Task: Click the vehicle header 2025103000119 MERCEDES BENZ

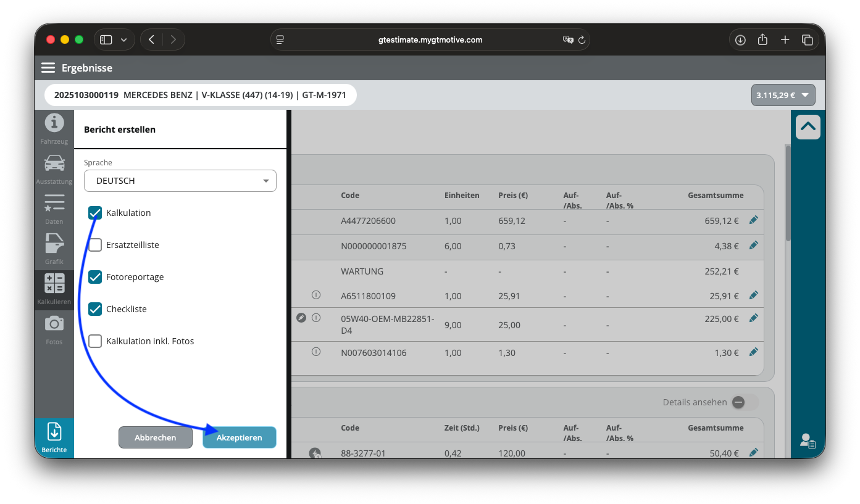Action: point(201,95)
